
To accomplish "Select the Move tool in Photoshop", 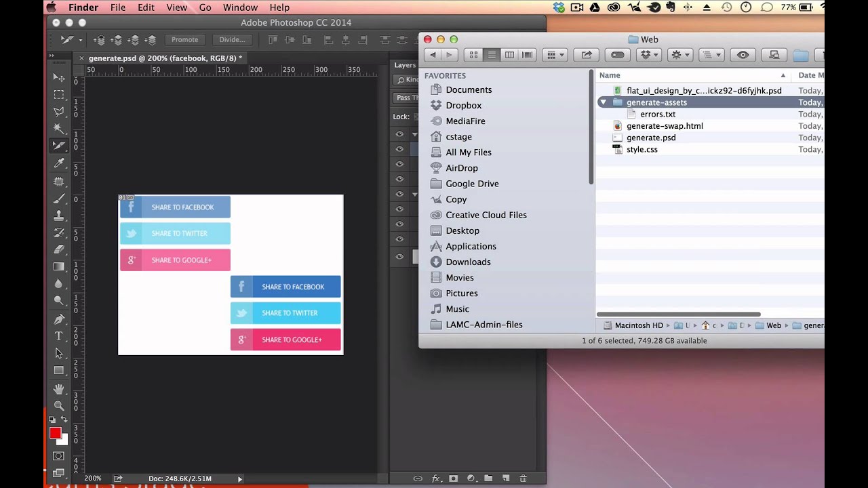I will [59, 77].
